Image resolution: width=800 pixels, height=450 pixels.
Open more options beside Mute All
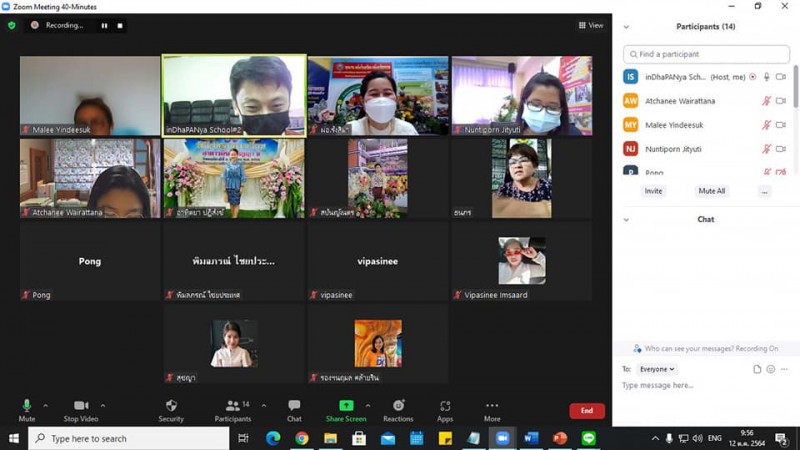[764, 192]
